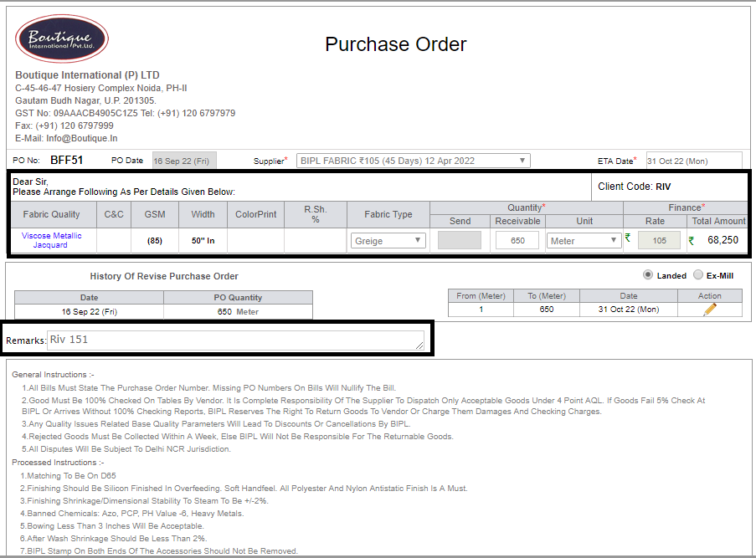The height and width of the screenshot is (558, 756).
Task: Click the Width value 50" In
Action: [x=203, y=240]
